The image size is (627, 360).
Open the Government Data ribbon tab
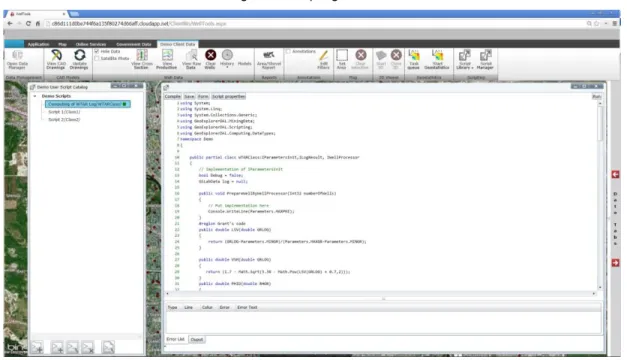tap(134, 44)
